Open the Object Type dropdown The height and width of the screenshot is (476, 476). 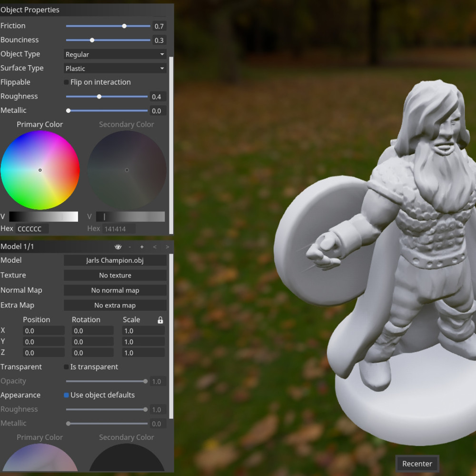click(x=115, y=54)
